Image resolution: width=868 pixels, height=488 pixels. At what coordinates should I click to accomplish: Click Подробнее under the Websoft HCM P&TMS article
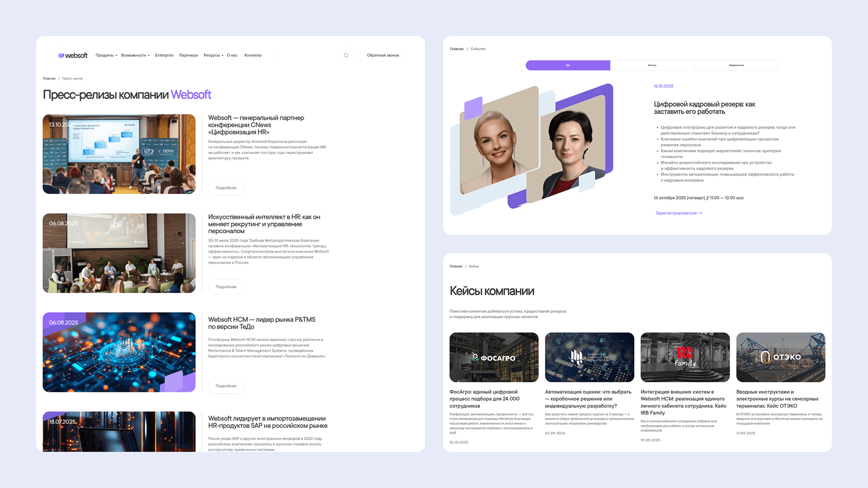pos(226,386)
